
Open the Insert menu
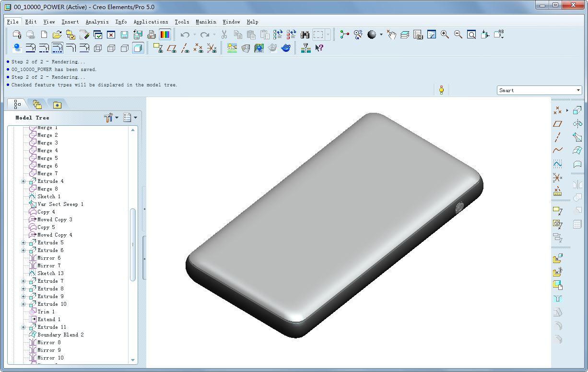point(71,22)
